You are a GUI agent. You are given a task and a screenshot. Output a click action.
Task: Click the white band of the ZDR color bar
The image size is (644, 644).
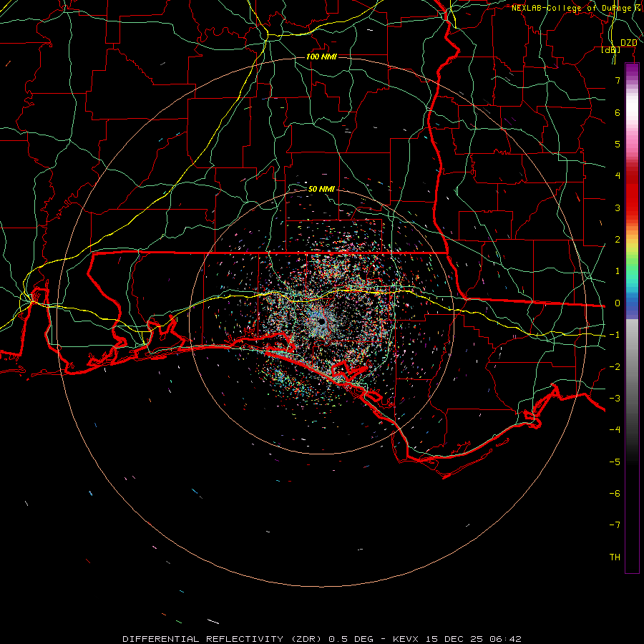click(x=632, y=107)
